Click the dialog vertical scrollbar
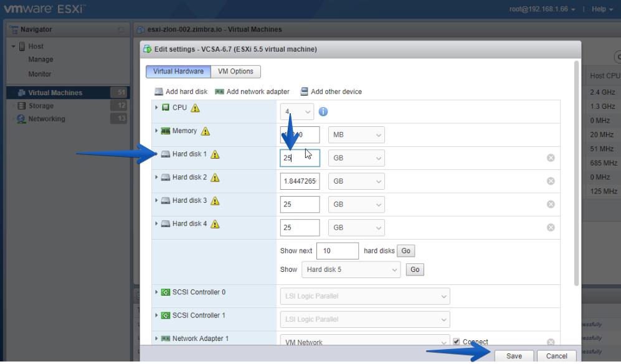The image size is (621, 364). tap(576, 174)
